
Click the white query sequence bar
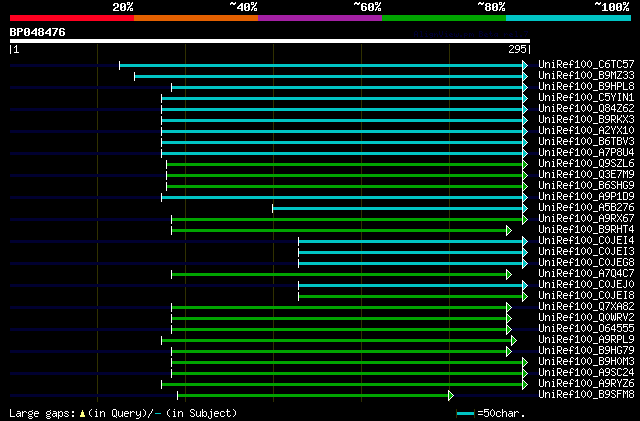[270, 41]
